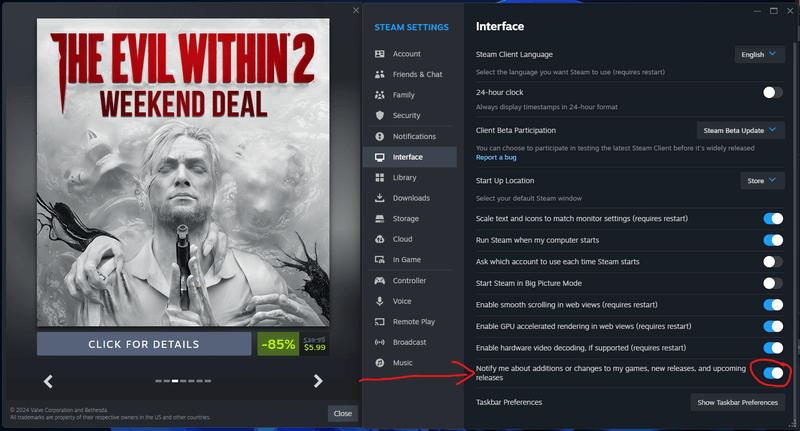Open the Steam Beta Update dropdown

(740, 130)
